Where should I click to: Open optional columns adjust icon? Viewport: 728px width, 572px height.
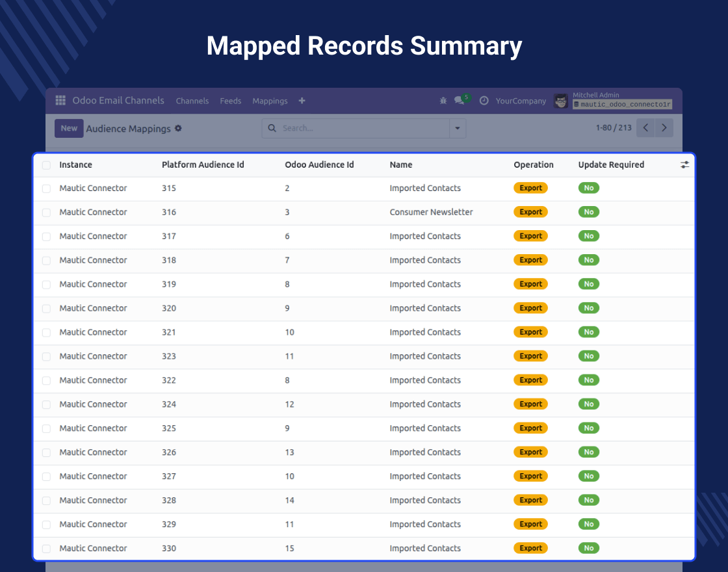pyautogui.click(x=684, y=165)
